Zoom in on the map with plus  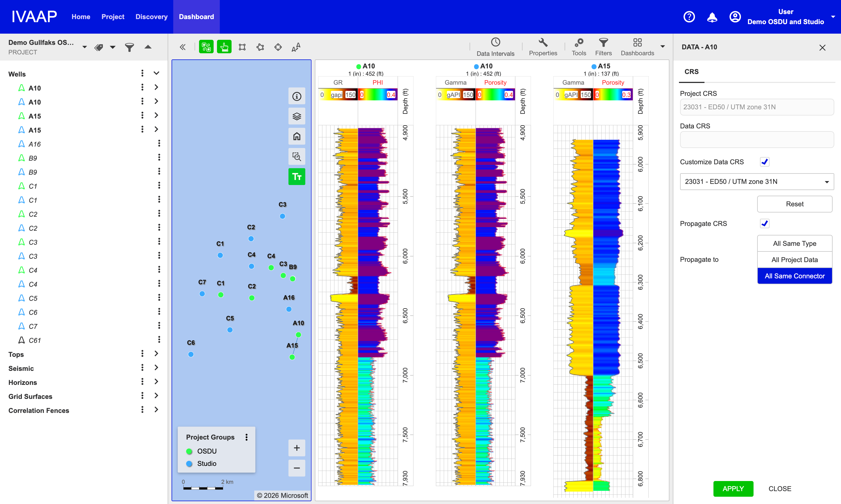(x=297, y=448)
